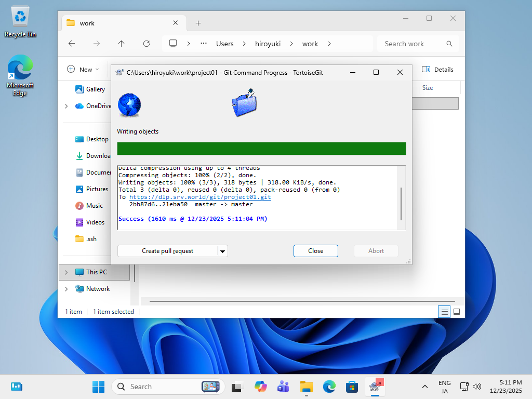Toggle the Details pane button
This screenshot has width=532, height=399.
tap(437, 69)
